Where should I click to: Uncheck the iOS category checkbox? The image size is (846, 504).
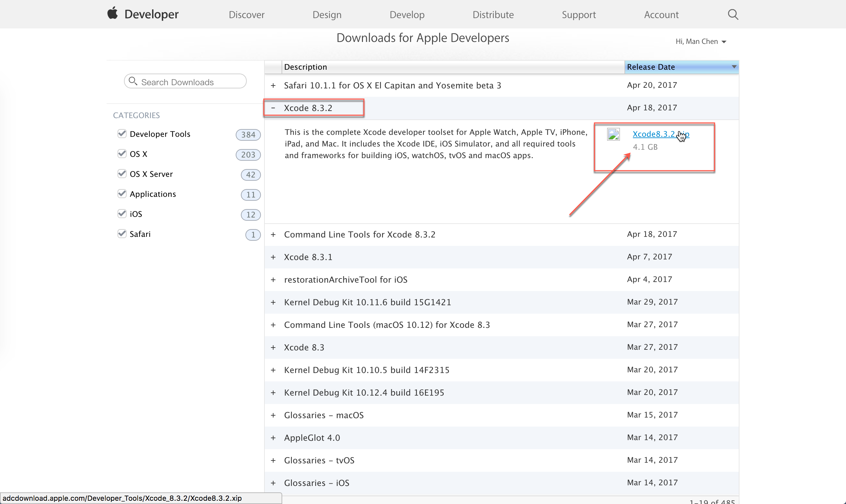click(x=122, y=214)
